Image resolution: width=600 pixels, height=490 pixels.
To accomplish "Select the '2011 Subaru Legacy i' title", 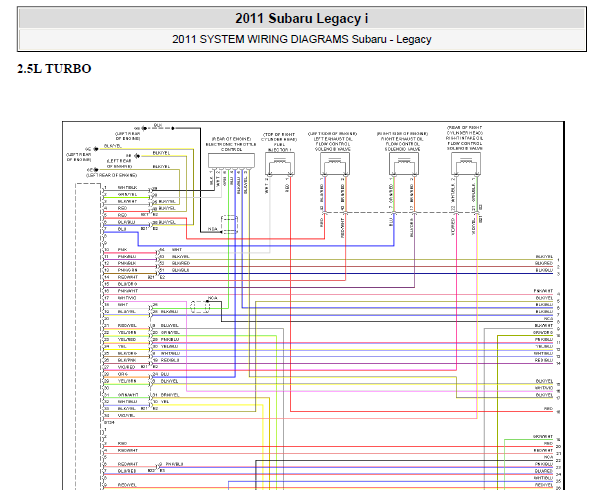I will (x=302, y=18).
